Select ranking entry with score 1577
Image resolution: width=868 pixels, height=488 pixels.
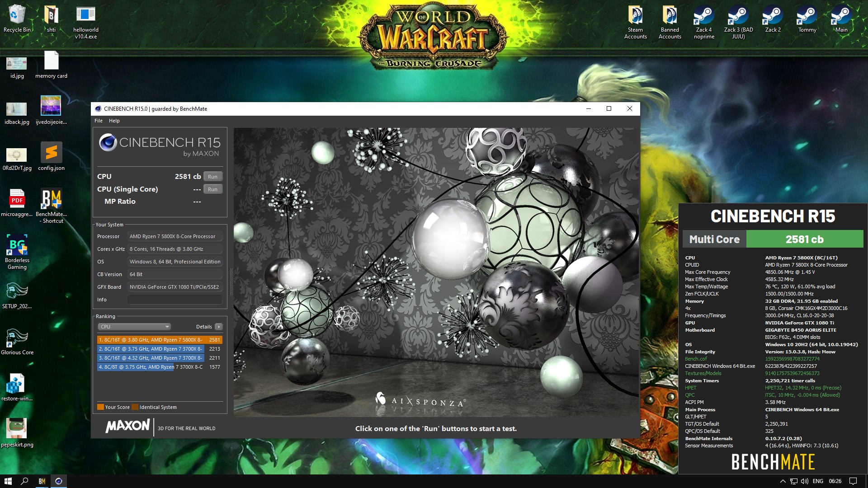tap(160, 367)
